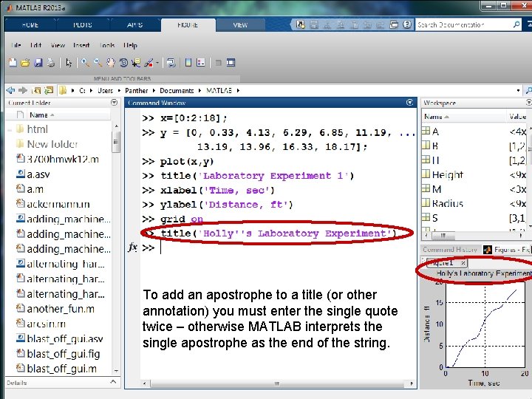Switch to Command History tab
532x399 pixels.
pos(449,250)
